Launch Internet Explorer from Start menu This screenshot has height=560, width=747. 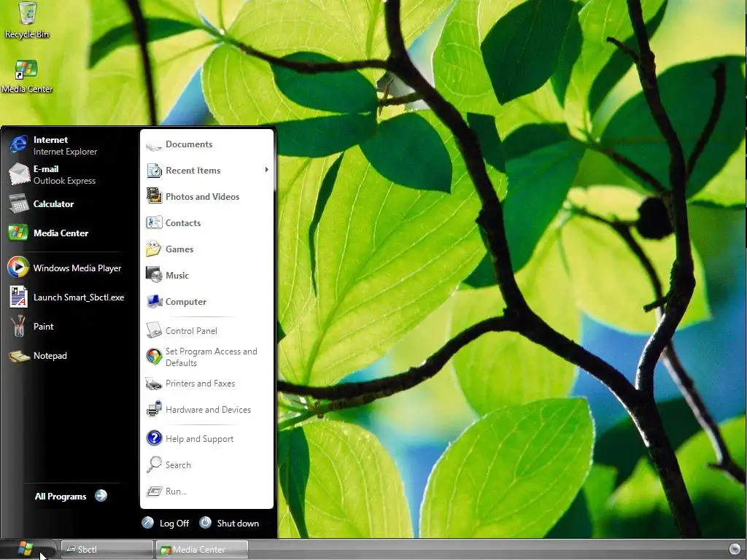18,145
